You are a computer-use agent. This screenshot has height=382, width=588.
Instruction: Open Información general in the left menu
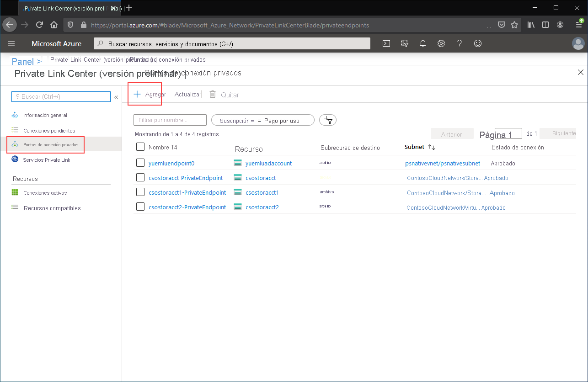click(x=45, y=115)
